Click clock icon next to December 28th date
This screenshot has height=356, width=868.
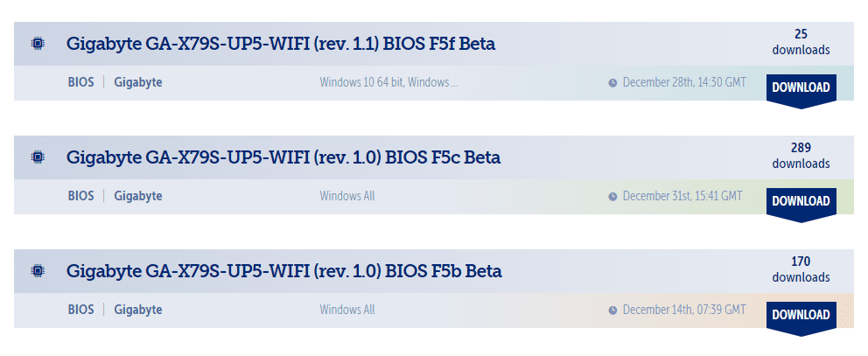612,83
